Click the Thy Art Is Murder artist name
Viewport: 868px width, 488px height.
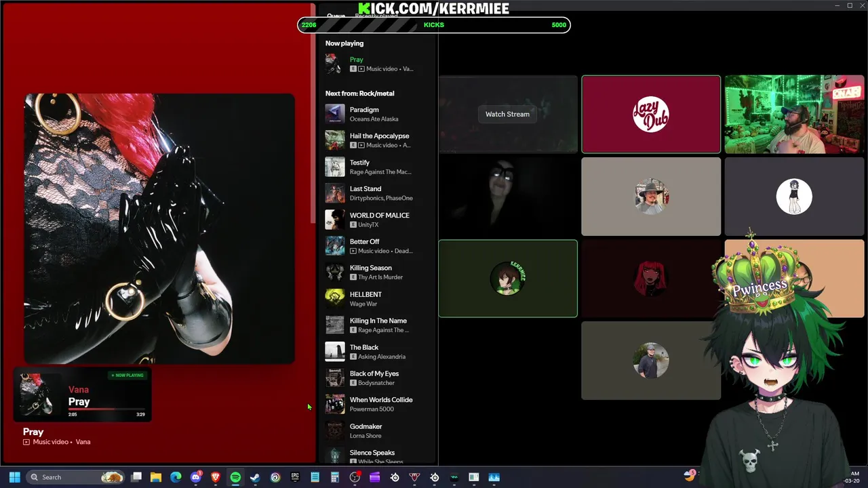click(380, 277)
